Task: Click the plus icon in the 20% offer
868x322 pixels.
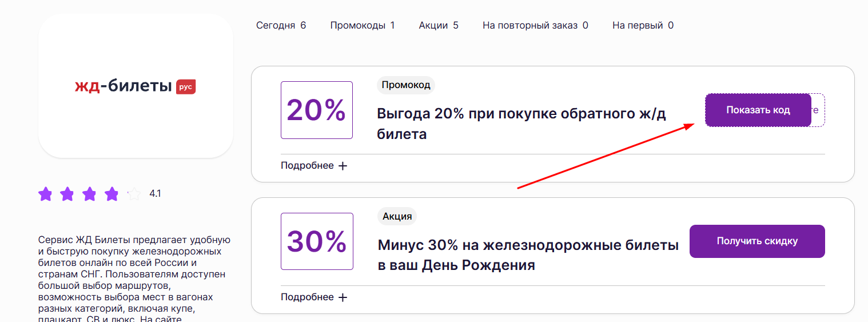Action: tap(343, 166)
